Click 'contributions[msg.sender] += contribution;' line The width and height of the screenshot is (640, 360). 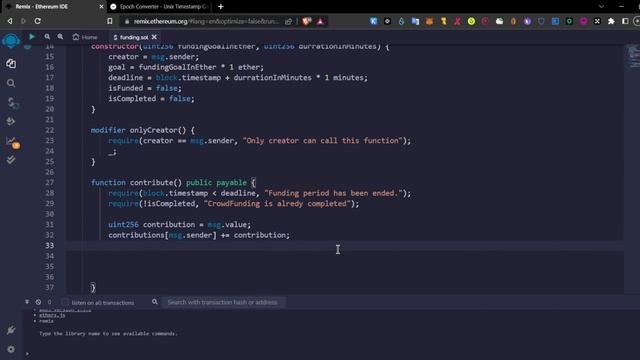click(x=199, y=235)
